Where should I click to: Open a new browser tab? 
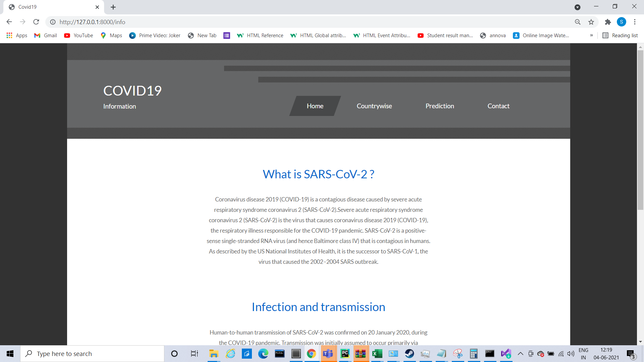tap(113, 7)
